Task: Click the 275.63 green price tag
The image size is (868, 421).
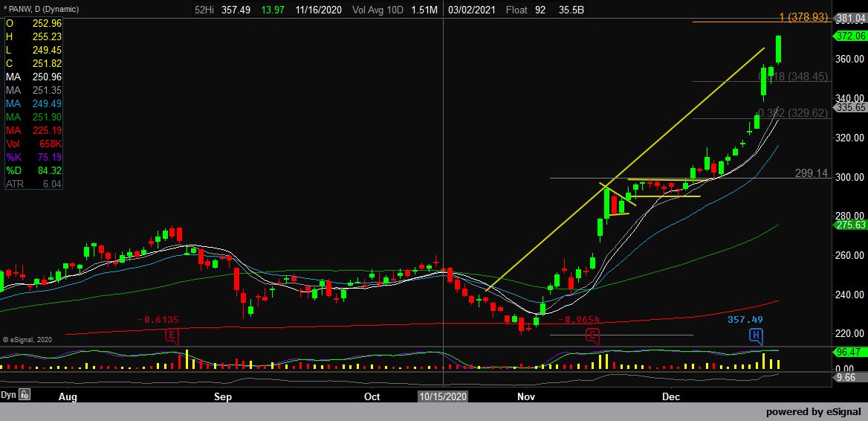Action: tap(850, 225)
